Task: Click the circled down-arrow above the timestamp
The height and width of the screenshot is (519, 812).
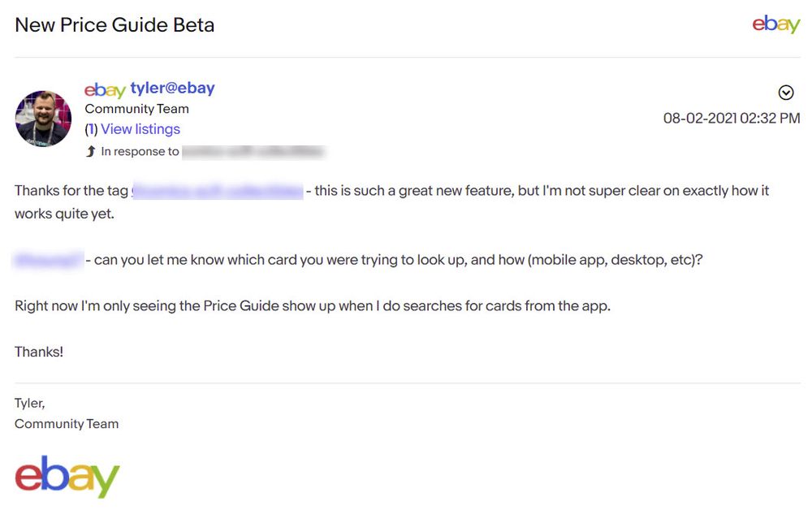Action: 786,92
